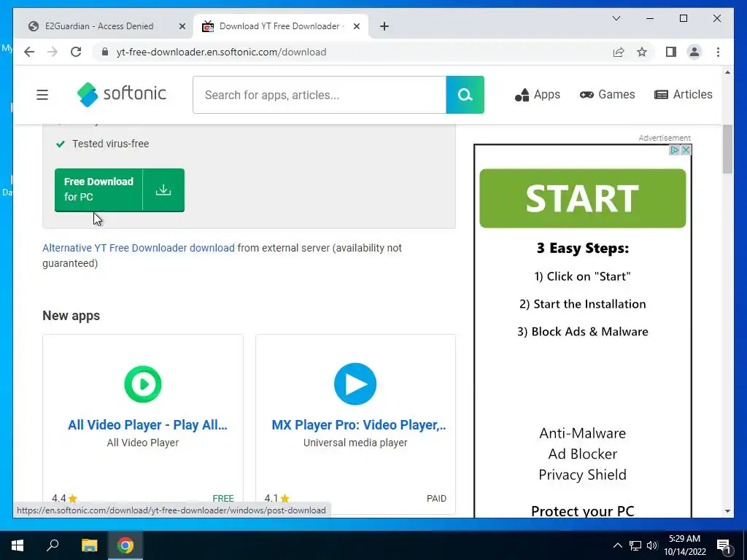Image resolution: width=747 pixels, height=560 pixels.
Task: Switch to E2Guardian Access Denied tab
Action: coord(99,26)
